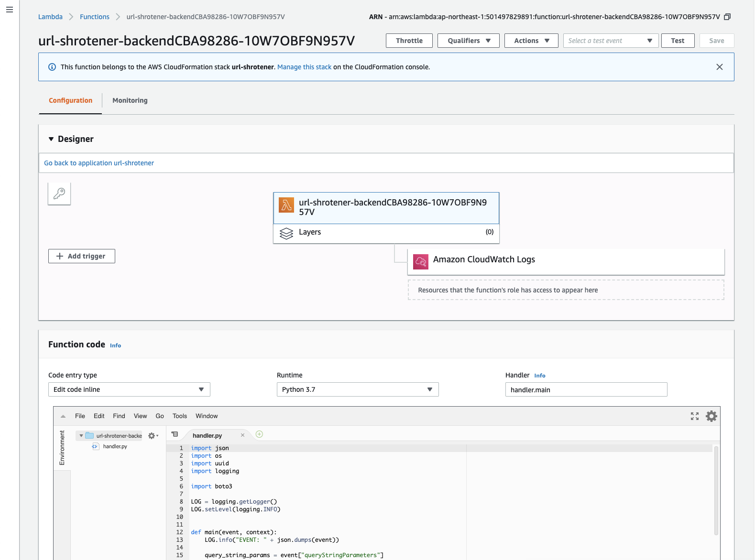This screenshot has height=560, width=755.
Task: Click the Handler input field
Action: [586, 389]
